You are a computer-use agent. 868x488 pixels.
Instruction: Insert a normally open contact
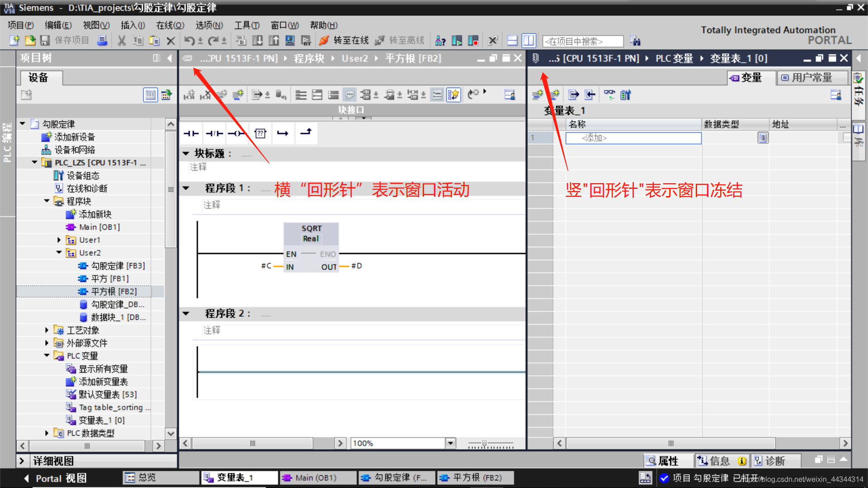coord(191,133)
